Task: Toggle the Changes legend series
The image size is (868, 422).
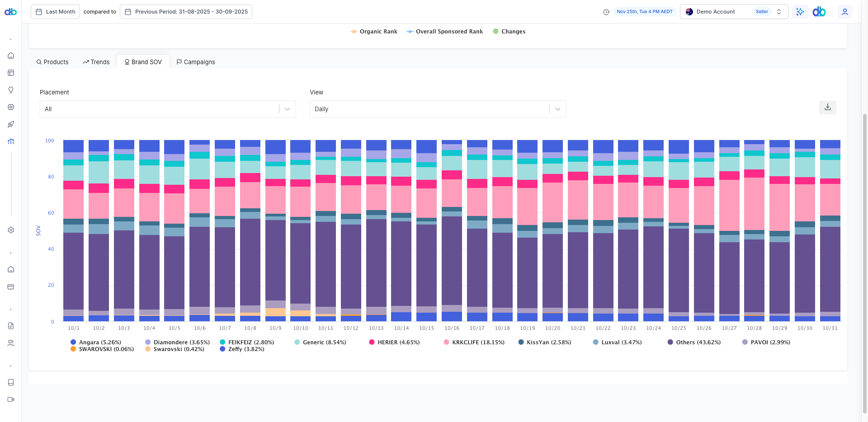Action: [x=509, y=32]
